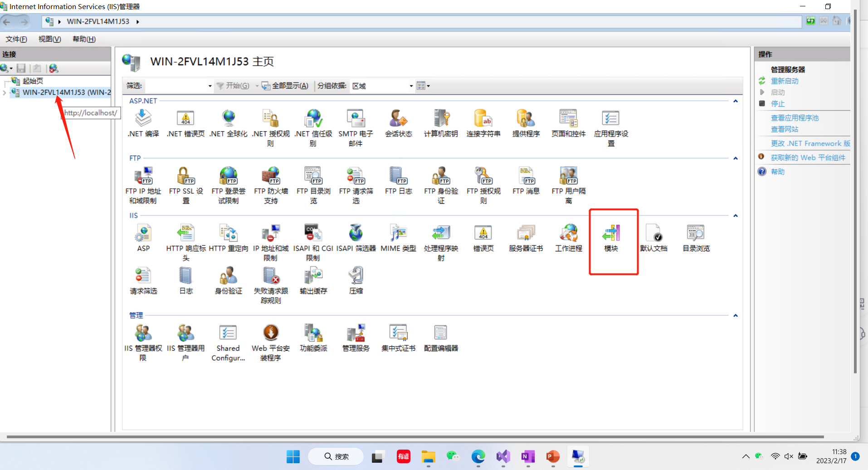Image resolution: width=868 pixels, height=470 pixels.
Task: Collapse the ASP.NET group section
Action: pyautogui.click(x=735, y=101)
